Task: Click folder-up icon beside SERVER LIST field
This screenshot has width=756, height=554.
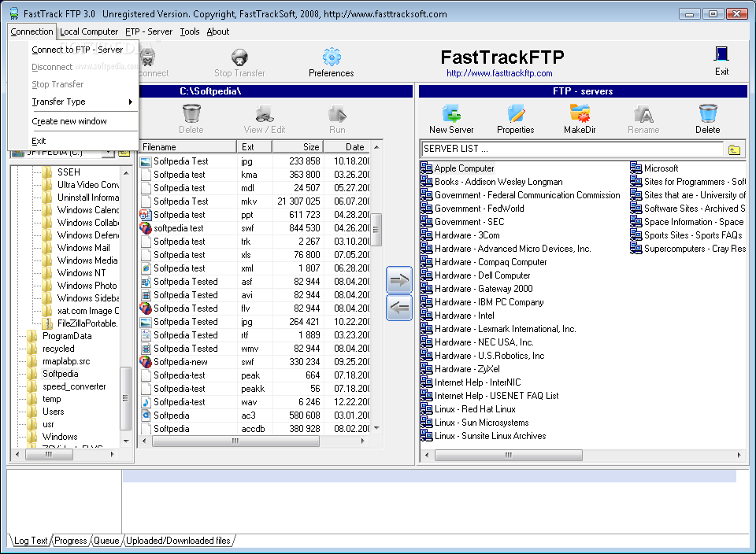Action: click(x=734, y=150)
